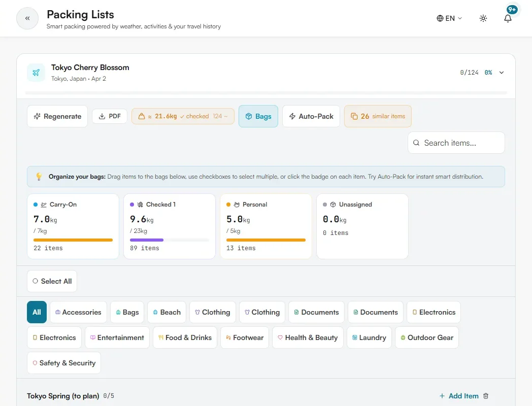The width and height of the screenshot is (532, 406).
Task: Click the download icon on the PDF button
Action: (x=102, y=116)
